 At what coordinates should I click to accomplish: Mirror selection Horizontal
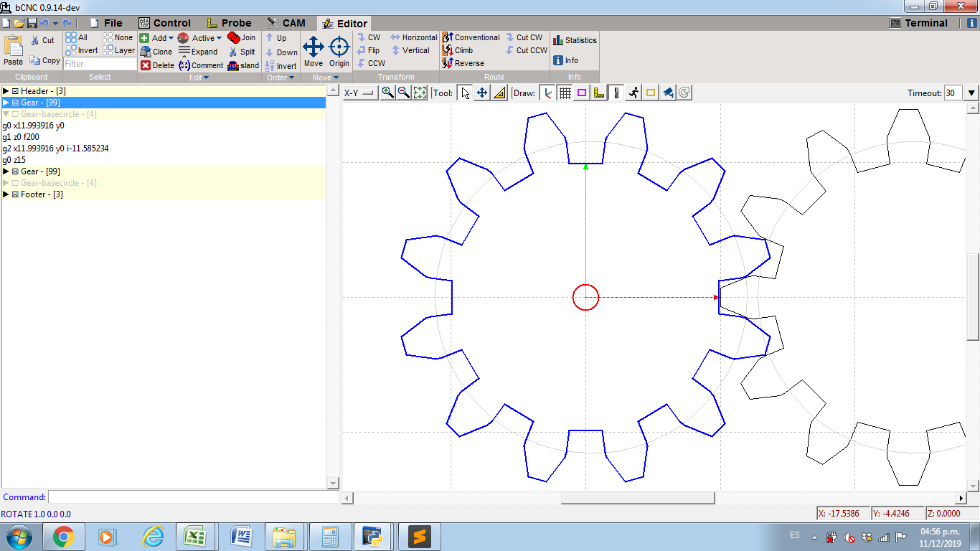pos(414,37)
